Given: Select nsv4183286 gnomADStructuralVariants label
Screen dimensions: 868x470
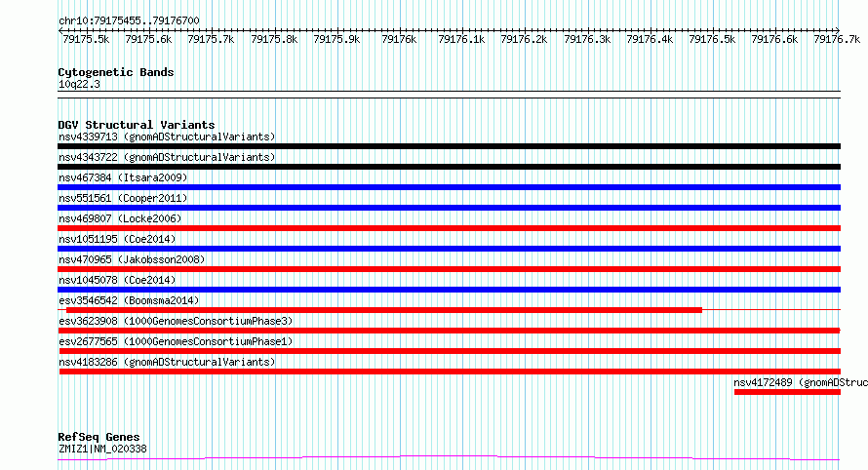Looking at the screenshot, I should click(167, 362).
